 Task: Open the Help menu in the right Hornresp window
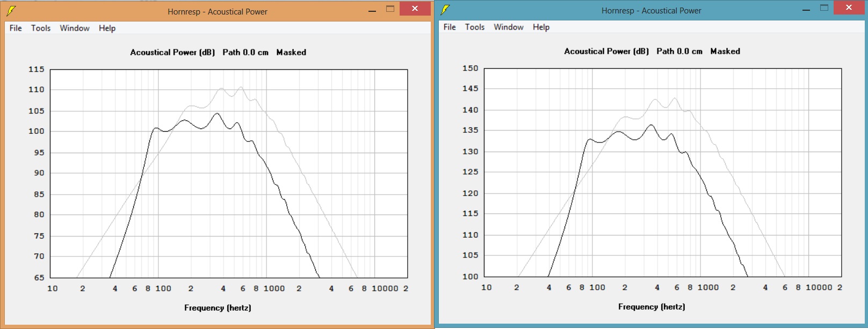click(x=541, y=27)
